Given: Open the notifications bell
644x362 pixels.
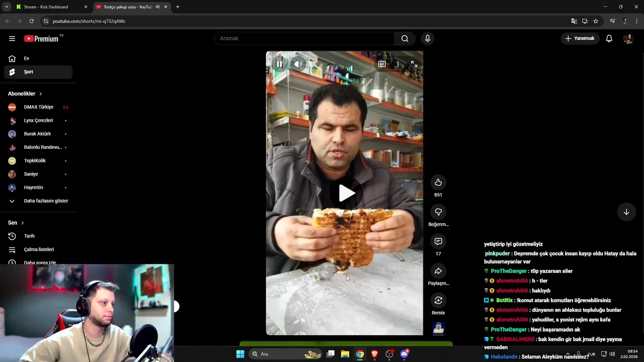Looking at the screenshot, I should (609, 39).
